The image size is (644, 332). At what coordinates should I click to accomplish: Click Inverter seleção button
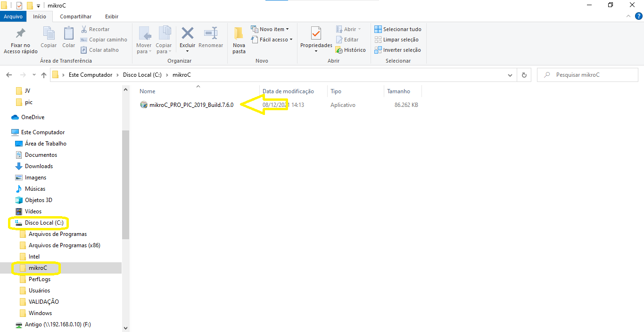397,50
